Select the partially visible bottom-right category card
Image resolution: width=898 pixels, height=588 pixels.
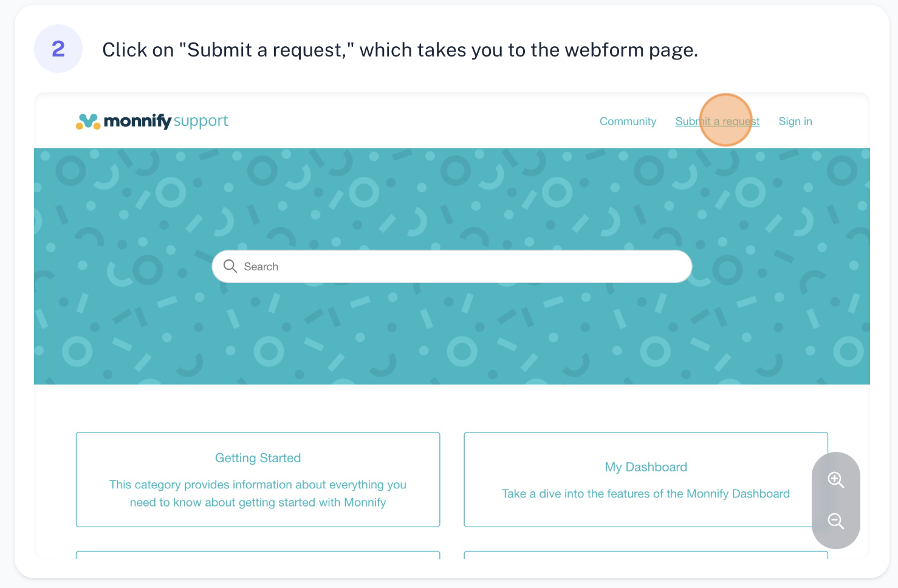[x=645, y=555]
